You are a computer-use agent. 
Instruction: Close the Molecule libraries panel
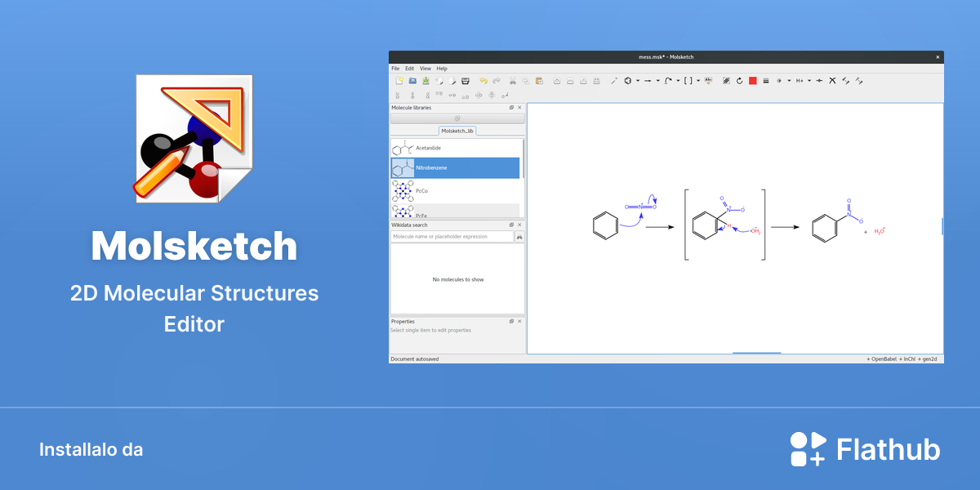pyautogui.click(x=519, y=108)
